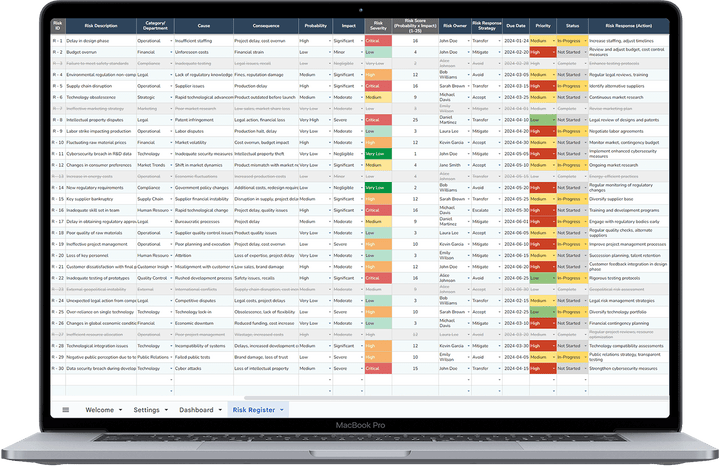Select the Risk Response (Action) column header
The height and width of the screenshot is (466, 720).
pyautogui.click(x=629, y=26)
